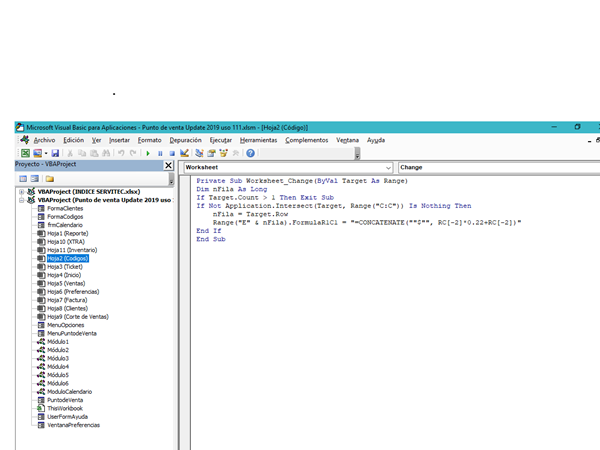
Task: Click the Design Mode toolbar icon
Action: [x=186, y=153]
